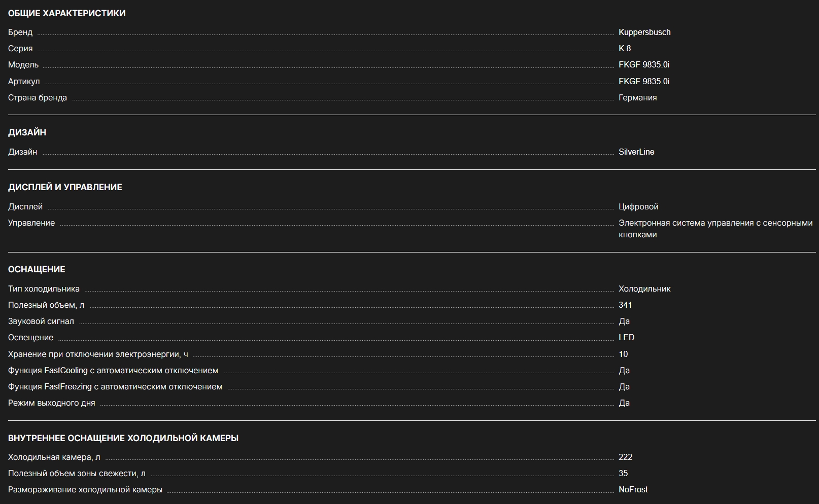Click the Электронная система управления description text
The image size is (819, 504).
(715, 229)
